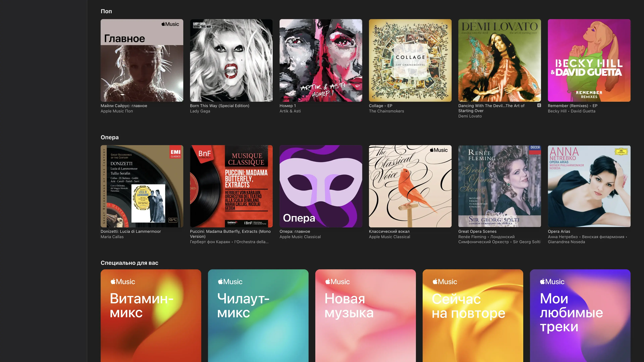Viewport: 644px width, 362px height.
Task: Open the Born This Way album cover
Action: (231, 60)
